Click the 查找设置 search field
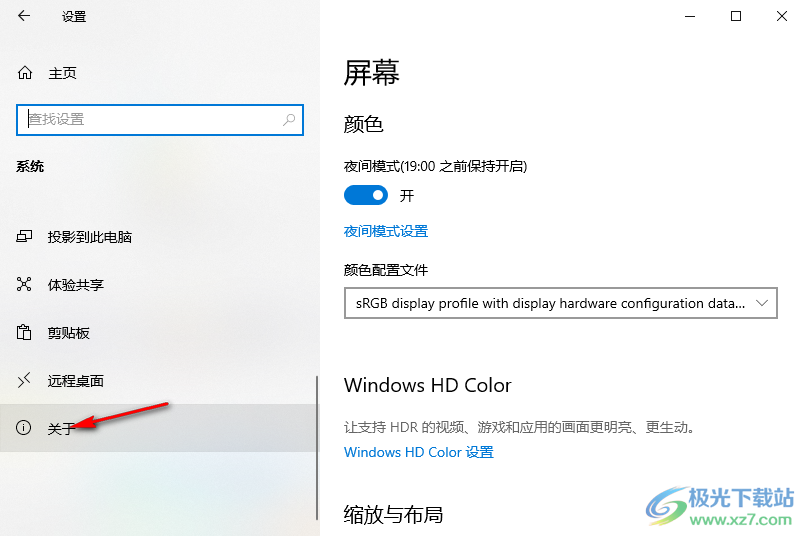The height and width of the screenshot is (536, 805). tap(160, 120)
